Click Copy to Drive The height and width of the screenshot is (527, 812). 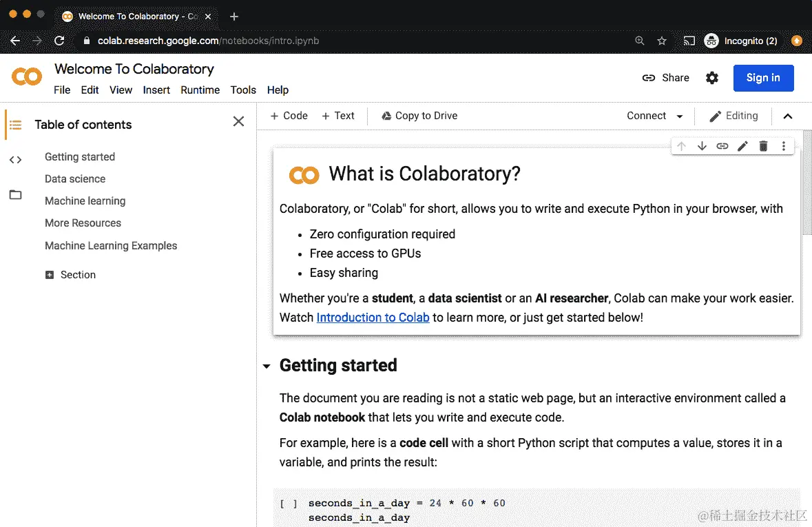click(x=419, y=116)
